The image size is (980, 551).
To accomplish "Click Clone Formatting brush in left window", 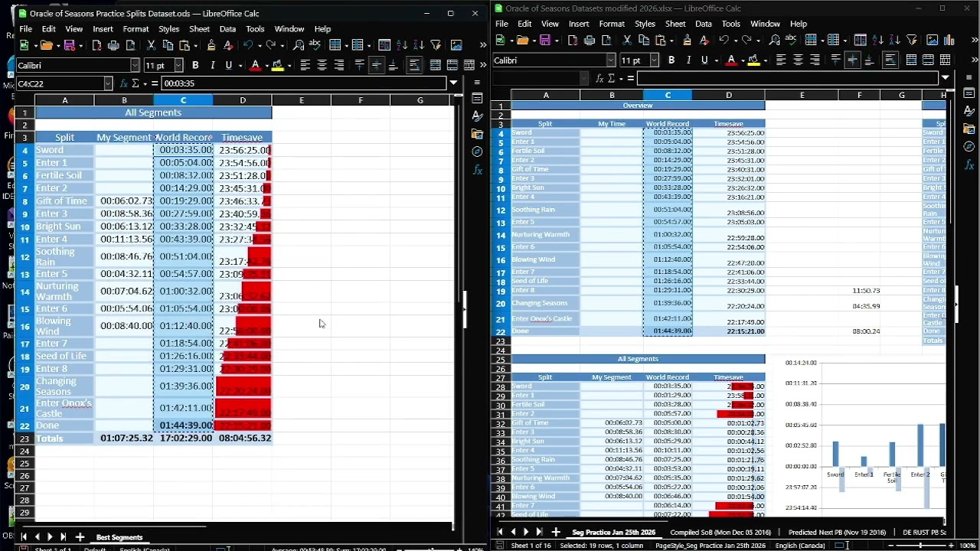I will (x=211, y=46).
